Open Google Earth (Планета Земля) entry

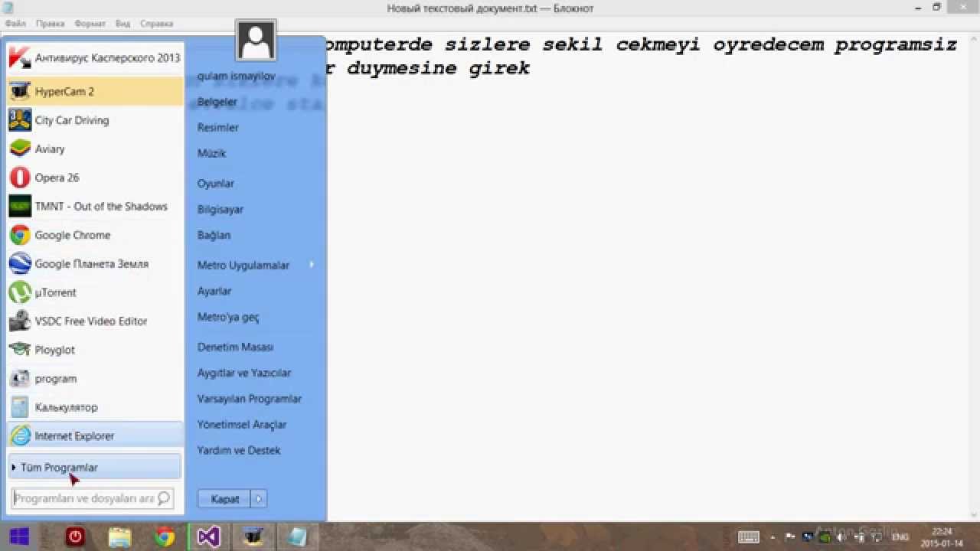tap(95, 263)
